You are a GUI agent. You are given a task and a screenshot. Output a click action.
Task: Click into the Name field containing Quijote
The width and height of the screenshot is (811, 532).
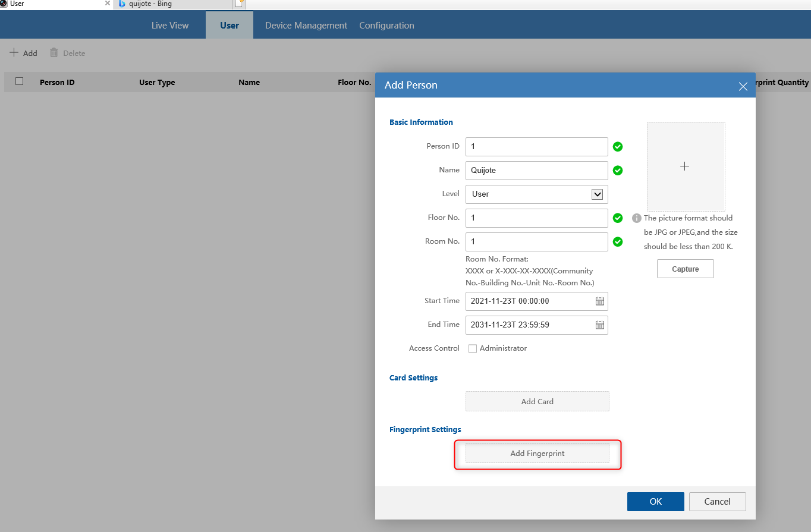pos(537,171)
